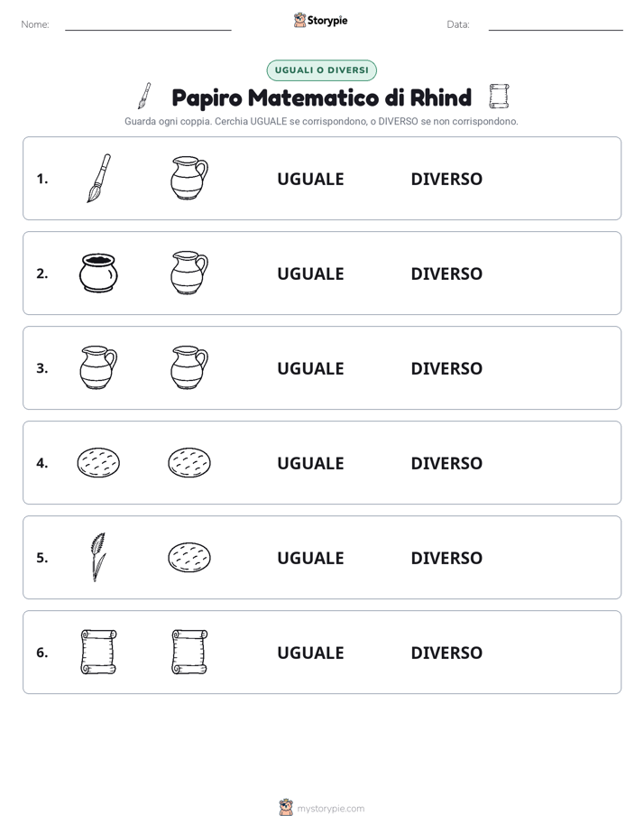644x834 pixels.
Task: Click the left papyrus scroll in row 6
Action: (99, 652)
